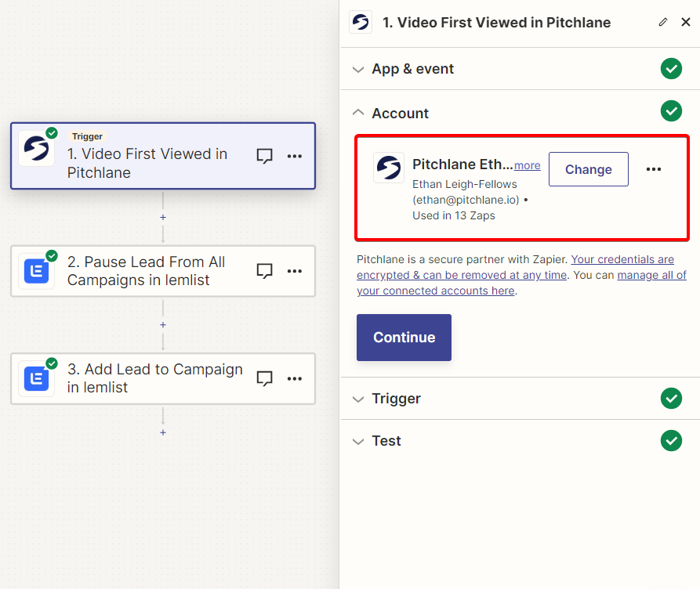Open the credentials are encrypted link
Screen dimensions: 700x589
[x=515, y=267]
